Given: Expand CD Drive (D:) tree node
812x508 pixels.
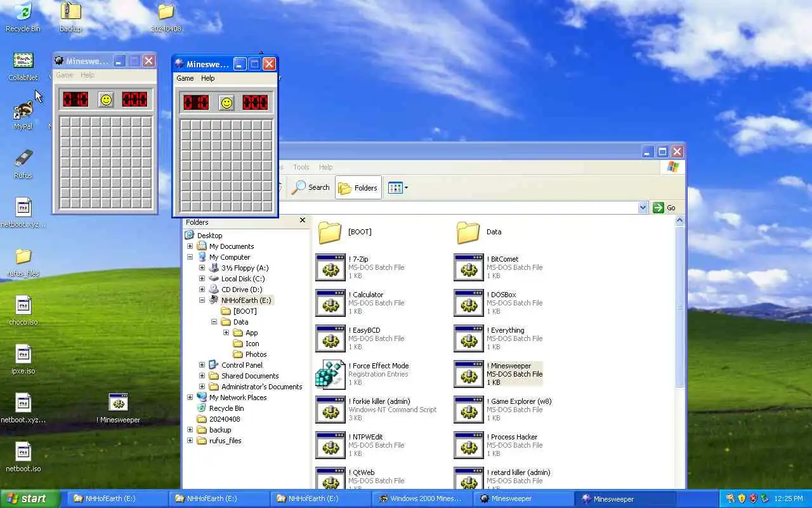Looking at the screenshot, I should [x=202, y=290].
